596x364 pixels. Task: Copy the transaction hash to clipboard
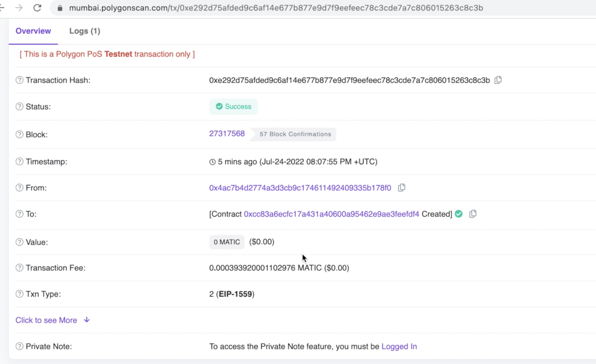pyautogui.click(x=498, y=80)
